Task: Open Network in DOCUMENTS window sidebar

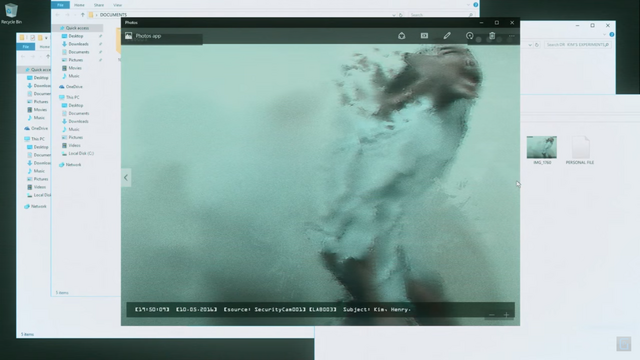Action: click(x=70, y=164)
